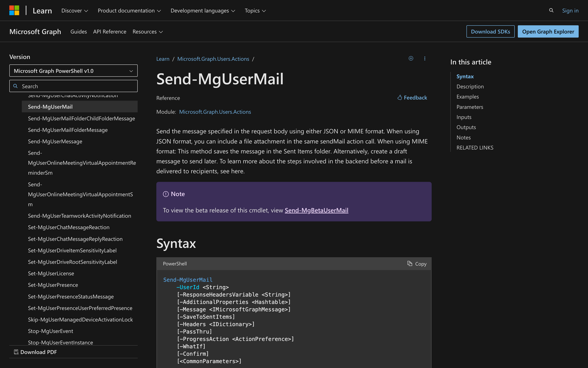
Task: Click the info circle icon in Note
Action: click(x=166, y=194)
